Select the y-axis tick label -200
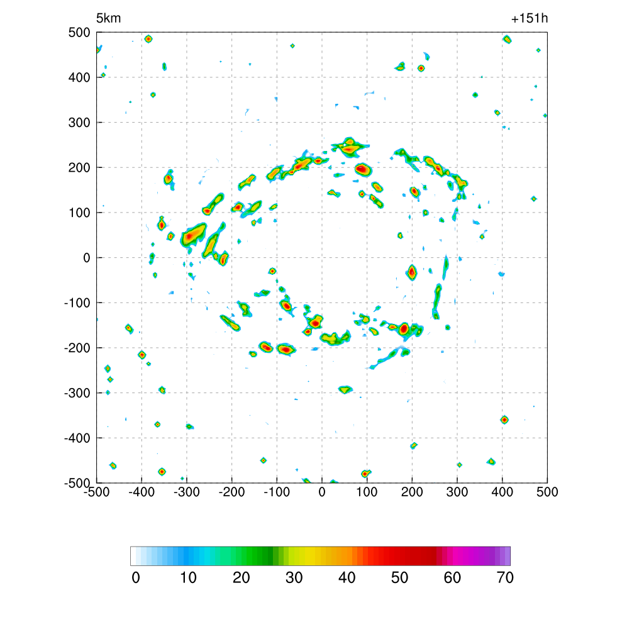 click(x=77, y=348)
